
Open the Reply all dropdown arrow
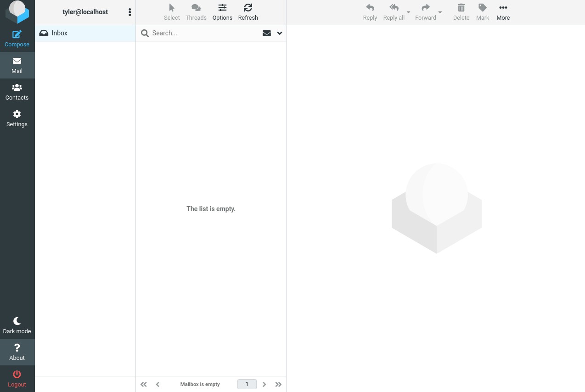pos(409,12)
